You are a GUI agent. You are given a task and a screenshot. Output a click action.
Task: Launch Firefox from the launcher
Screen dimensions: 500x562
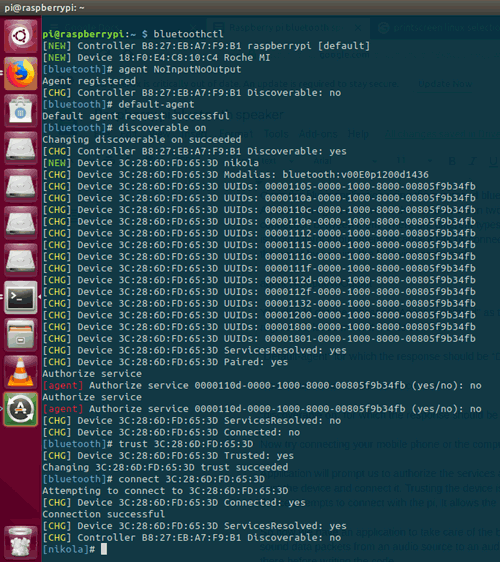click(x=20, y=73)
